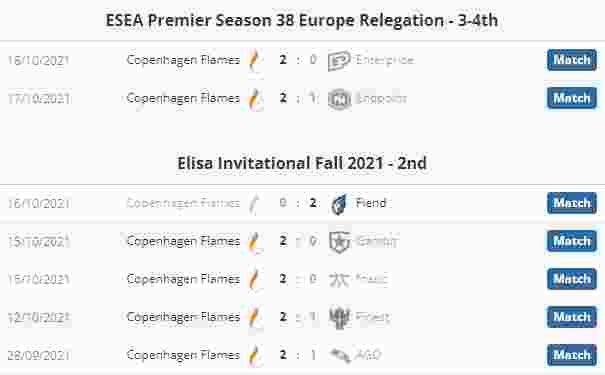View Match page for the Fiend final
The image size is (605, 375).
click(572, 203)
